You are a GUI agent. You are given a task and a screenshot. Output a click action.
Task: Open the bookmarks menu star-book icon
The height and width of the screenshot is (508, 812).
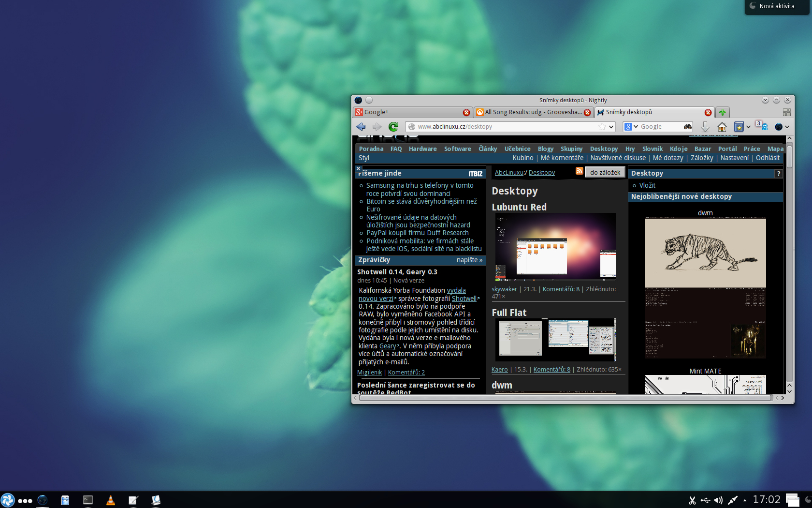click(x=739, y=127)
